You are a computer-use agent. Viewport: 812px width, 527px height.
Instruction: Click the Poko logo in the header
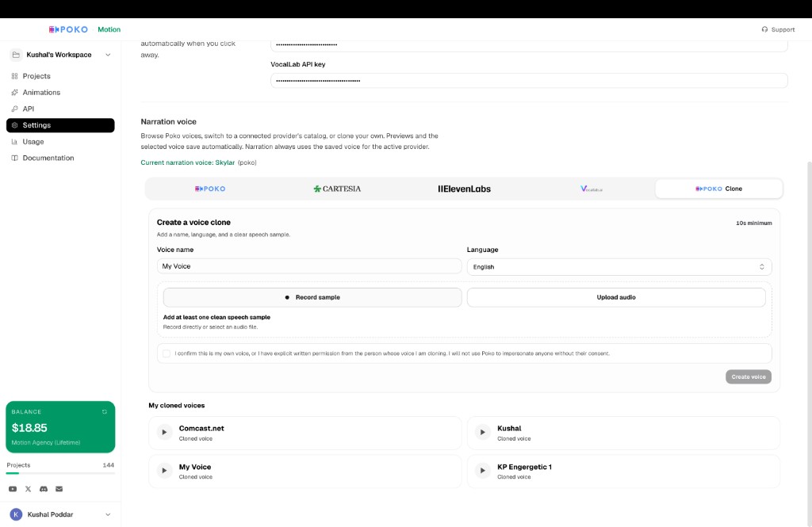(x=68, y=29)
